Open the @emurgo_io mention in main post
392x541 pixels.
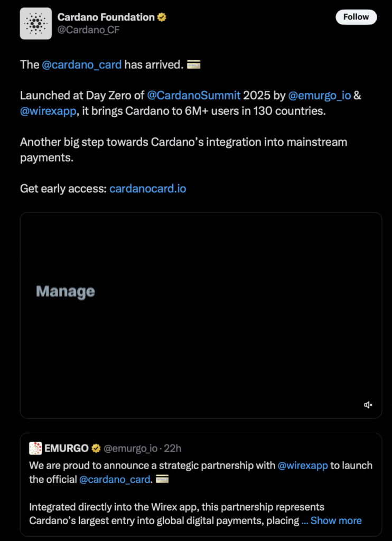click(x=321, y=96)
